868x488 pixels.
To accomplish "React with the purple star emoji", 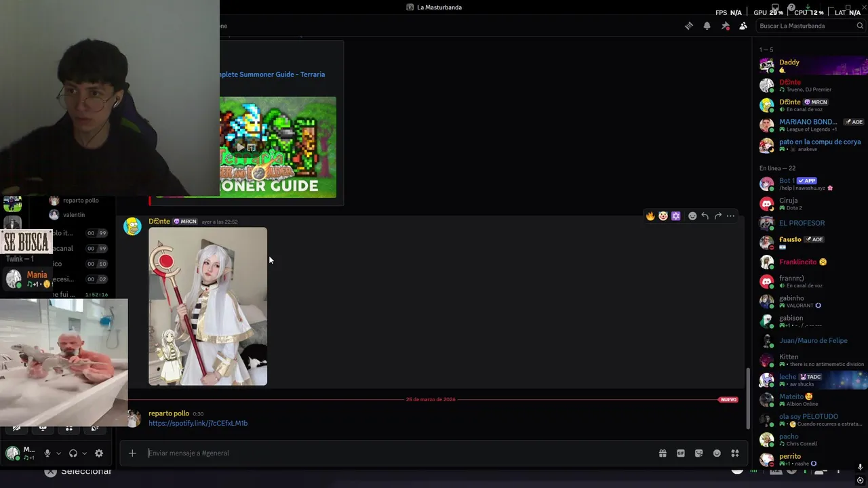I will coord(676,216).
